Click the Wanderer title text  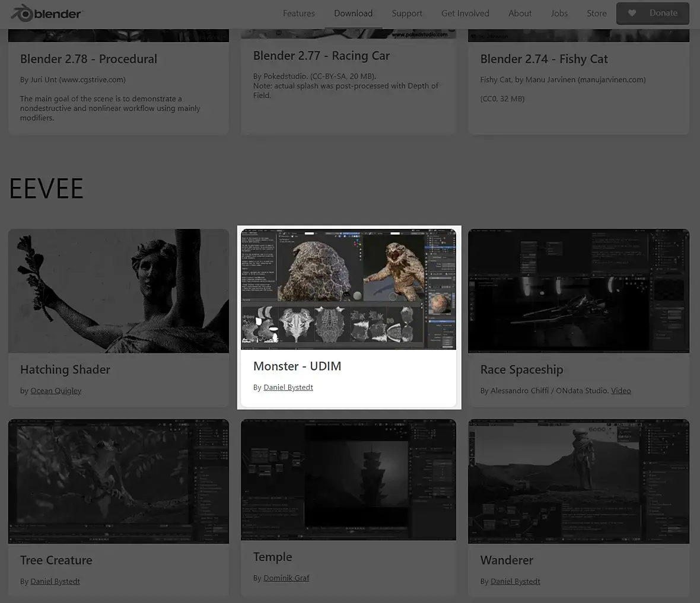(x=507, y=560)
